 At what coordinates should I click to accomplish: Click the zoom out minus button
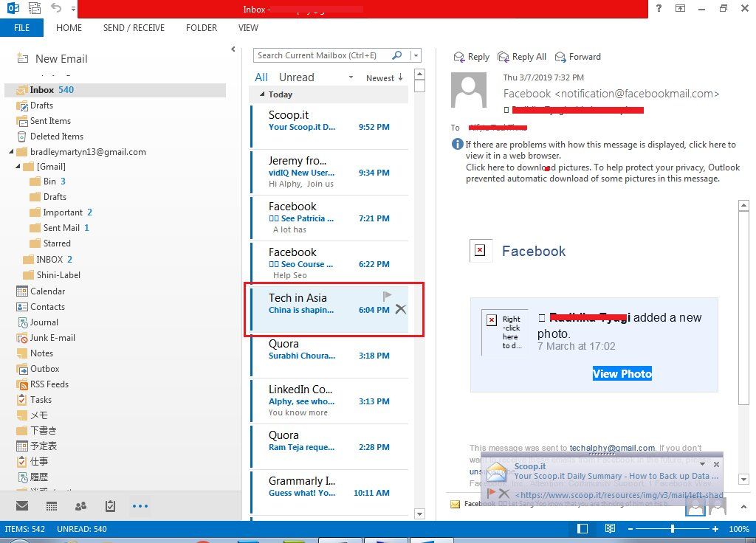pyautogui.click(x=630, y=529)
